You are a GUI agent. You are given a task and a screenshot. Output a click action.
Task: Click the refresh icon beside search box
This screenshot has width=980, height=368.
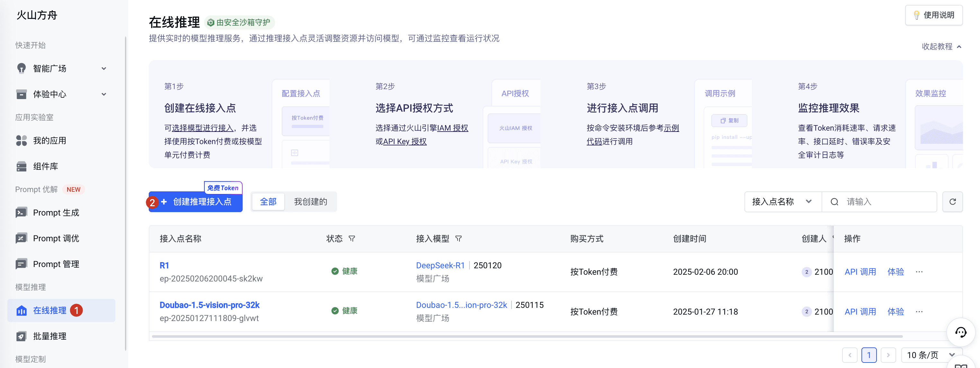tap(952, 201)
